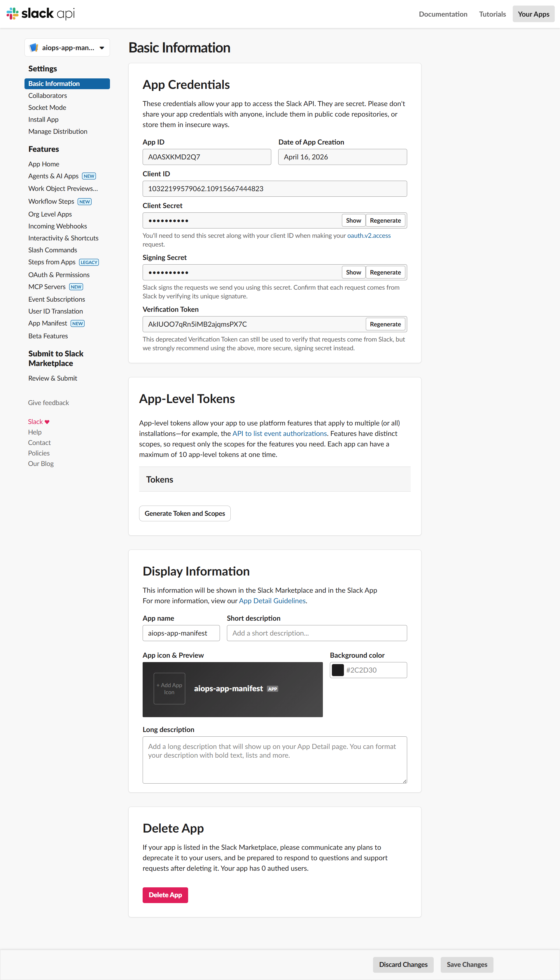
Task: Go to the Install App page
Action: tap(43, 119)
